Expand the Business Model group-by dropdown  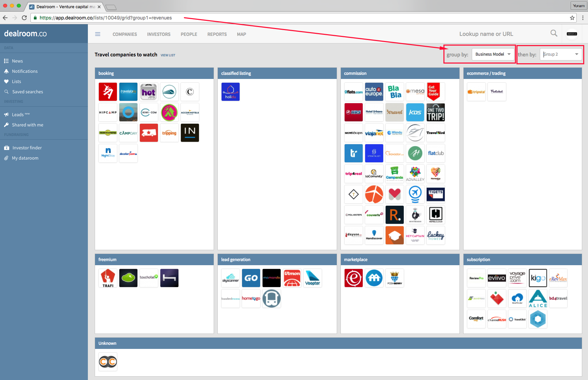(x=493, y=54)
